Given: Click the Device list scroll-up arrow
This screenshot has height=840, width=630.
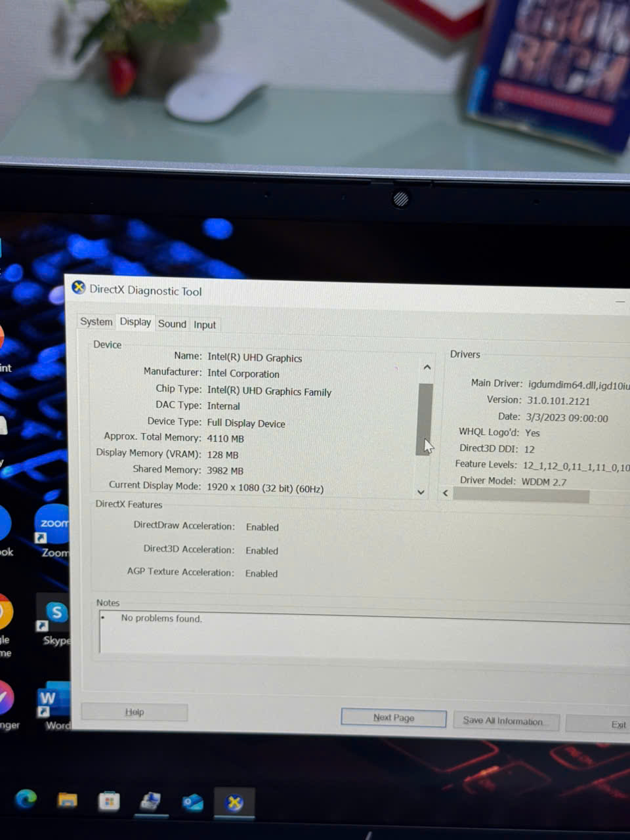Looking at the screenshot, I should (427, 367).
